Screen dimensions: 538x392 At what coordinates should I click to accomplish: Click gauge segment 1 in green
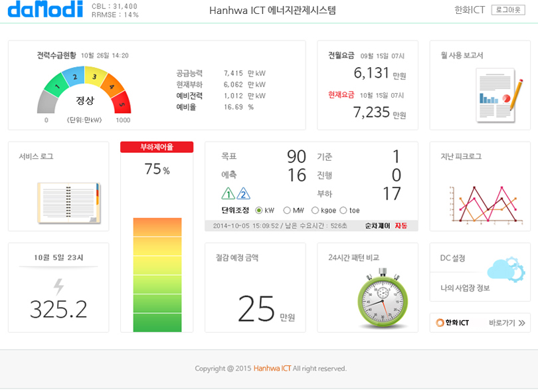57,86
